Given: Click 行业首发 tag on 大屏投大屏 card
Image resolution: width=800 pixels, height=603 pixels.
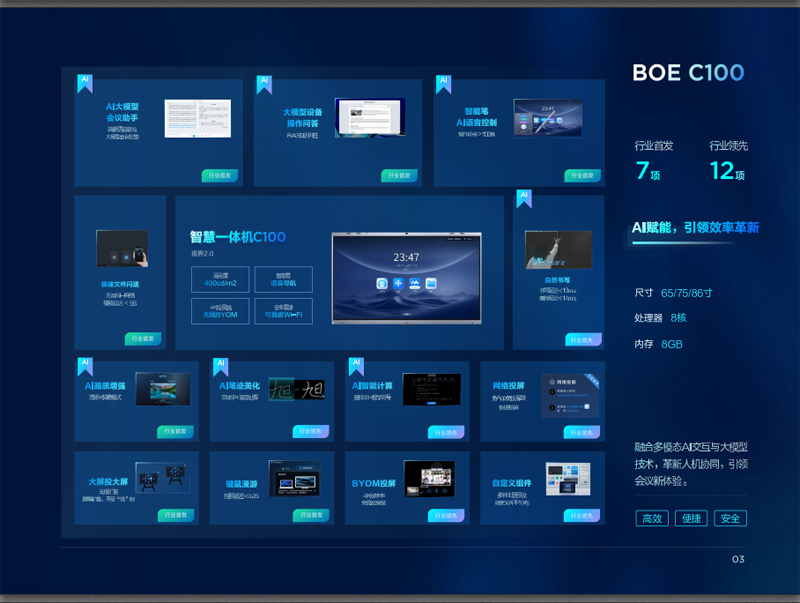Looking at the screenshot, I should [x=176, y=515].
